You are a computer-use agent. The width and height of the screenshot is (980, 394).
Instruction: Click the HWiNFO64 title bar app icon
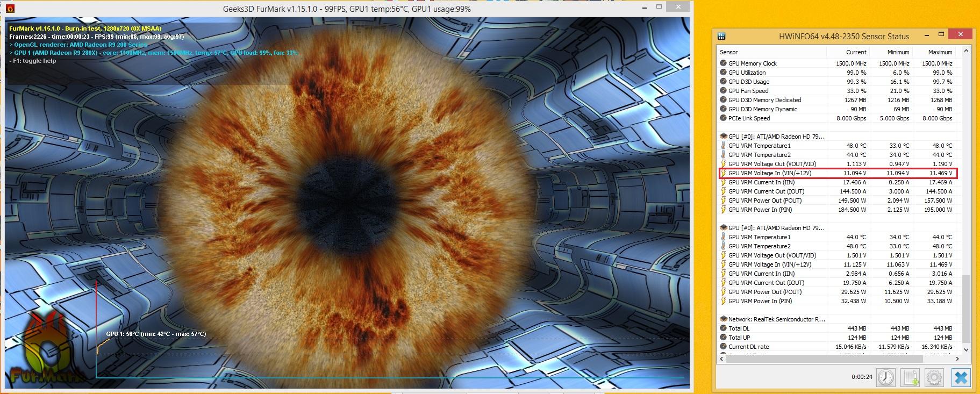(x=721, y=36)
